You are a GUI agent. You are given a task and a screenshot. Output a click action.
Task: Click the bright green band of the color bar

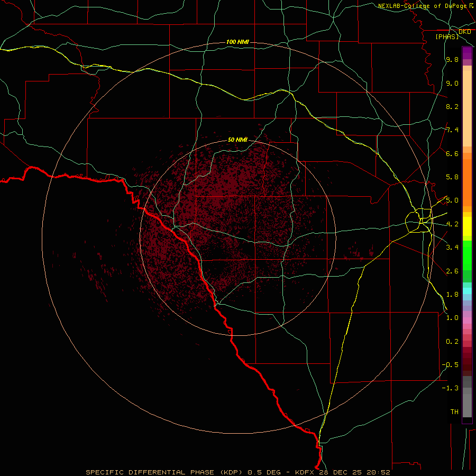pos(467,255)
